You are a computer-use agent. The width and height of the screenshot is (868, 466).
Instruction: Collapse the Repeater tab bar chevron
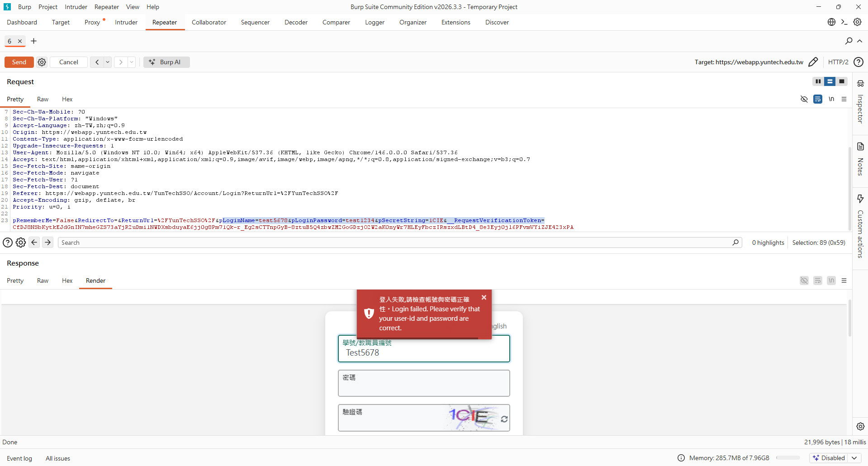tap(859, 41)
